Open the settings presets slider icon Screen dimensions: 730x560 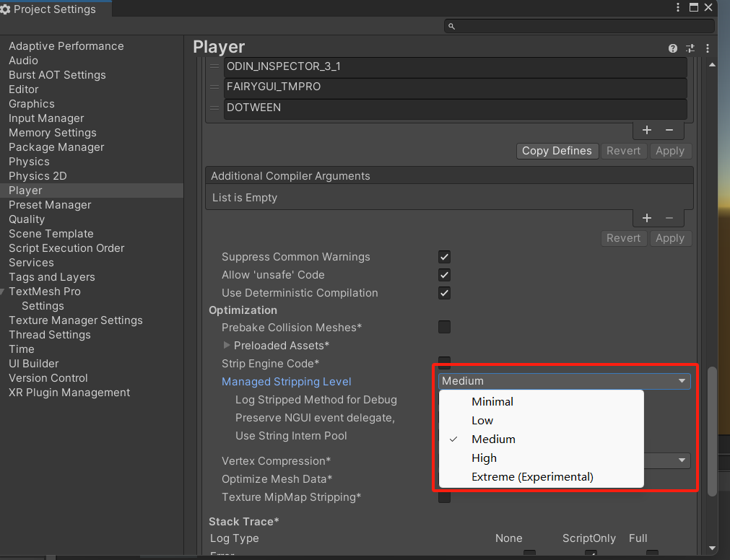[x=690, y=48]
